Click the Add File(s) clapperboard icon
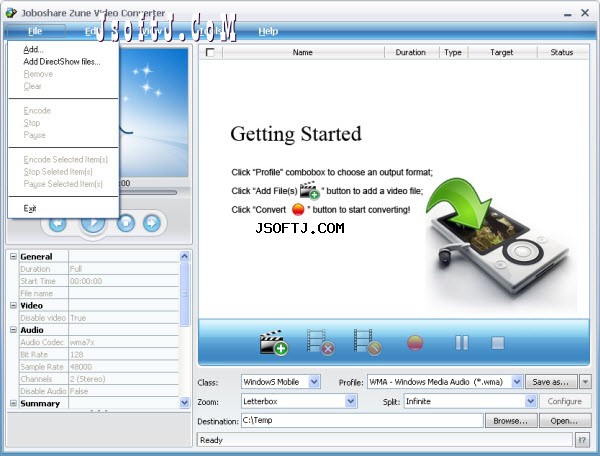Screen dimensions: 600x456 pyautogui.click(x=274, y=342)
